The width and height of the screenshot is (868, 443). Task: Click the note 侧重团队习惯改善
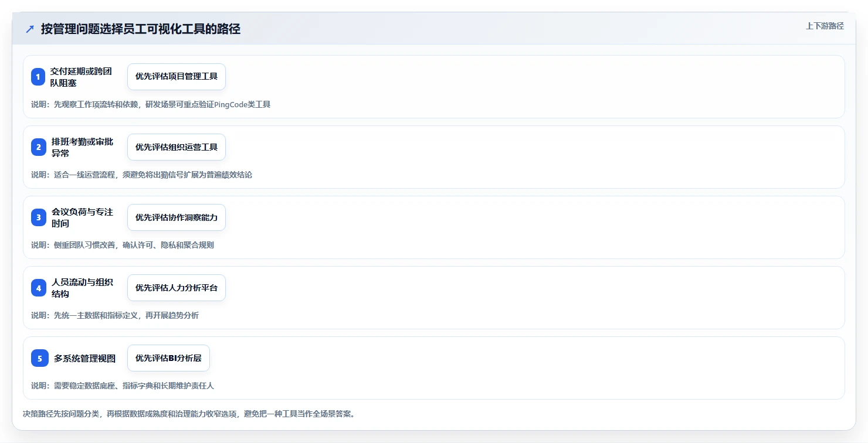tap(123, 245)
